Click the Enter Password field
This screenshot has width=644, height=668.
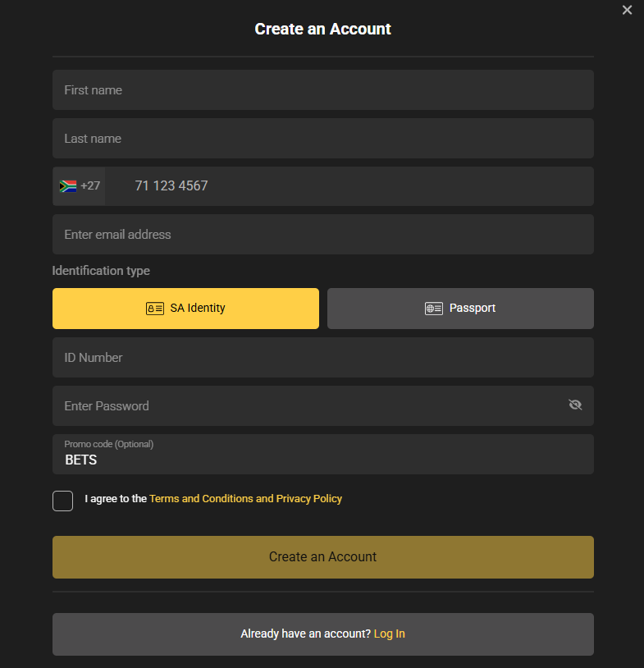[x=304, y=406]
